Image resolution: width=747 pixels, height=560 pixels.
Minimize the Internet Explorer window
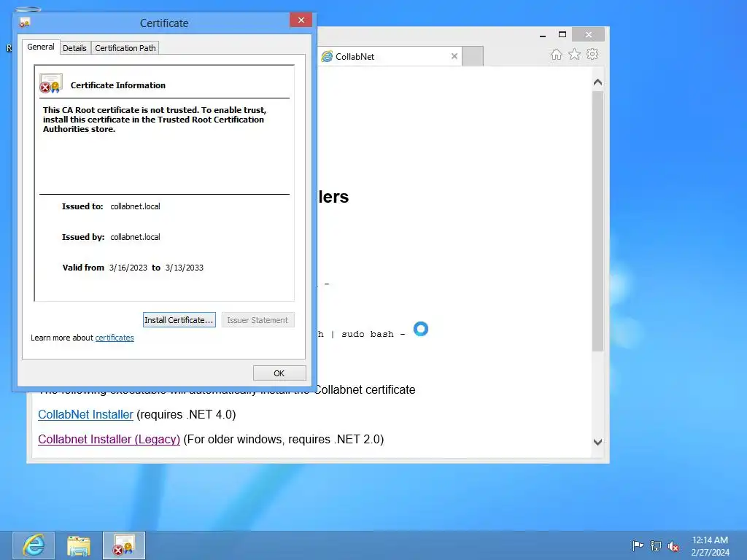tap(543, 35)
